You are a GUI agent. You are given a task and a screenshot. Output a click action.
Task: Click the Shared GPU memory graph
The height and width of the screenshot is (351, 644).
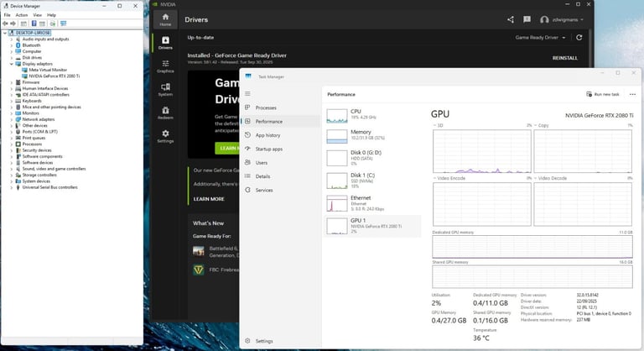pos(532,276)
